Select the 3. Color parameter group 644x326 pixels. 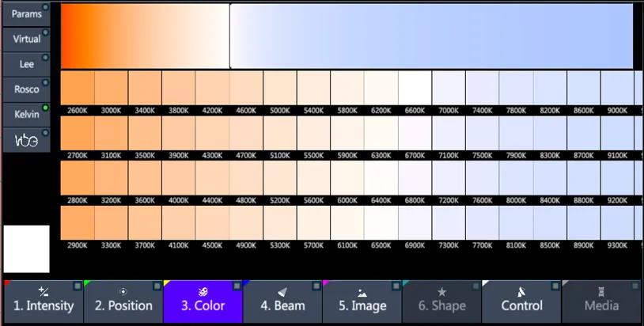click(203, 301)
